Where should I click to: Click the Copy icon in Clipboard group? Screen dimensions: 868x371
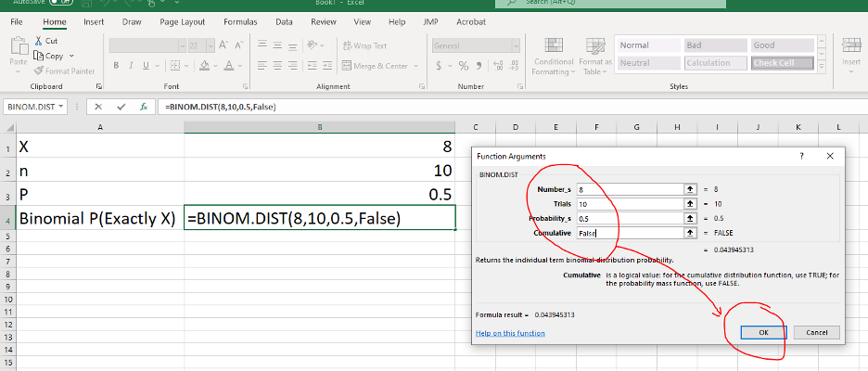[x=38, y=56]
